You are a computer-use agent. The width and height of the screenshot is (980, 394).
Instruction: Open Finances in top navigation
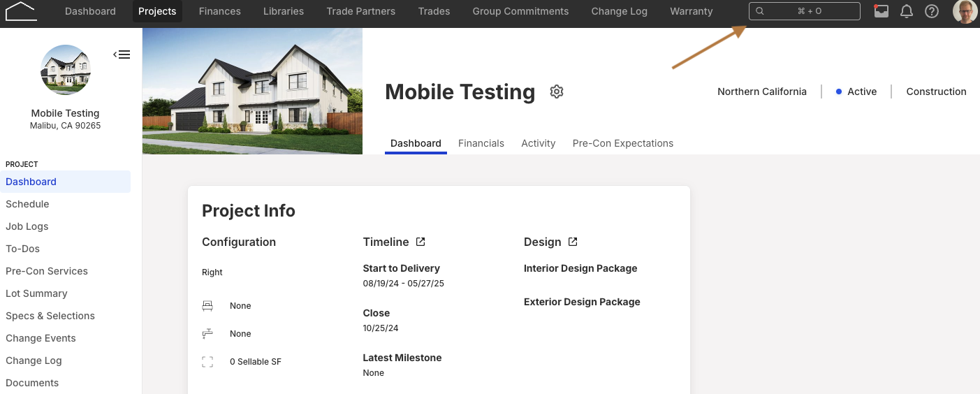[x=220, y=11]
